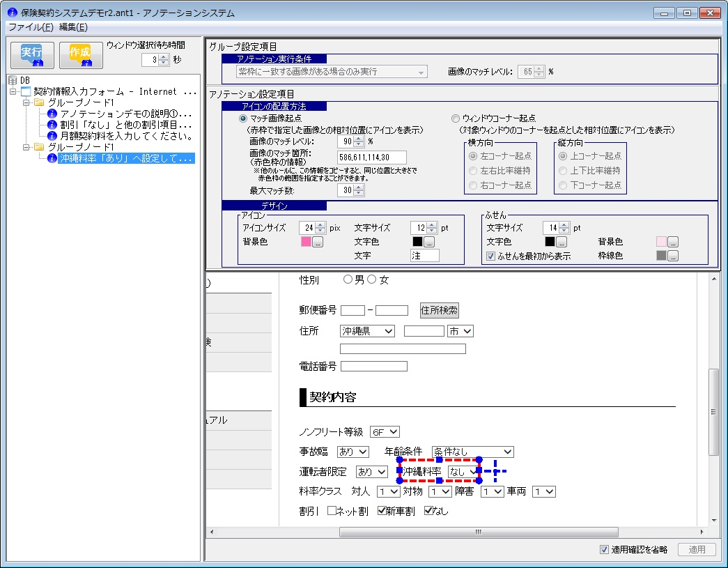Click the gray sticky border color swatch
This screenshot has width=728, height=568.
661,256
